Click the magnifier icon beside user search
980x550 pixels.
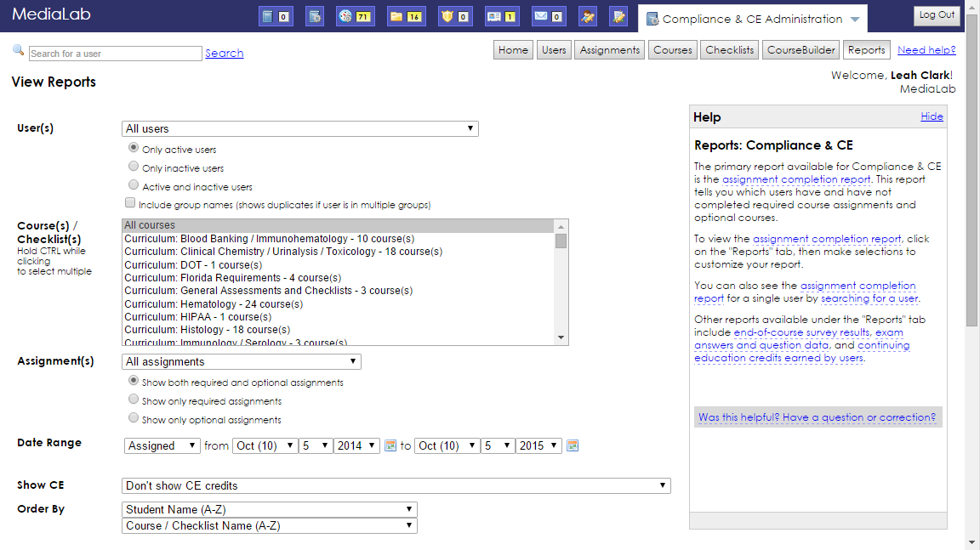18,50
